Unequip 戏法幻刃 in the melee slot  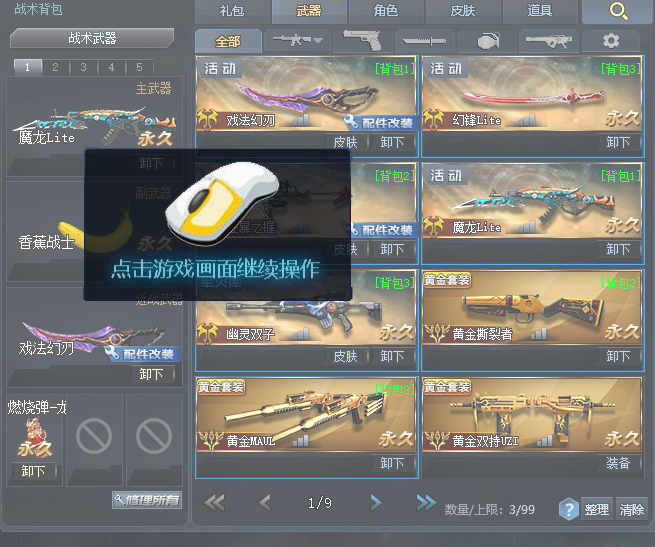click(152, 374)
